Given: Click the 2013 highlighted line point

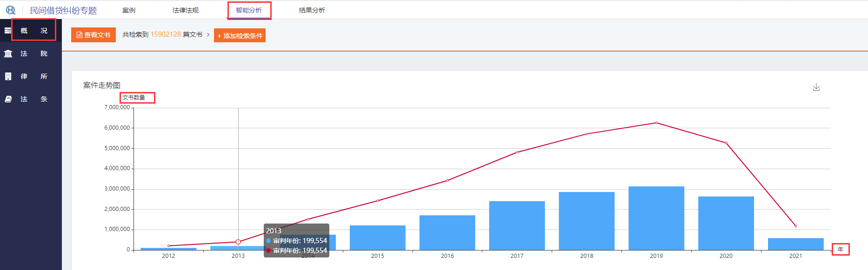Looking at the screenshot, I should (238, 242).
